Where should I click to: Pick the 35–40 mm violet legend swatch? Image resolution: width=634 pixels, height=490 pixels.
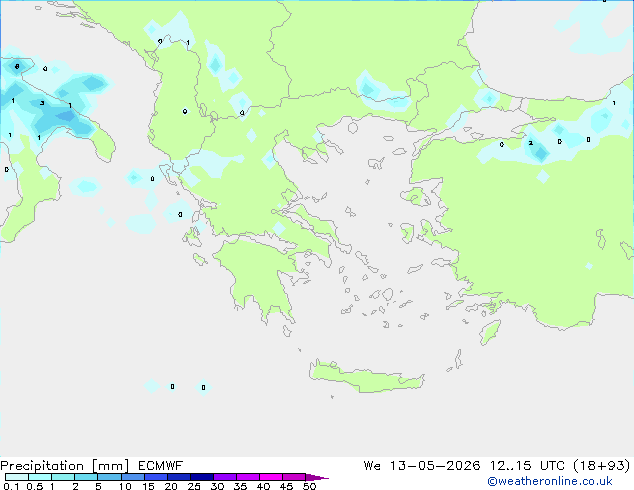tap(248, 477)
